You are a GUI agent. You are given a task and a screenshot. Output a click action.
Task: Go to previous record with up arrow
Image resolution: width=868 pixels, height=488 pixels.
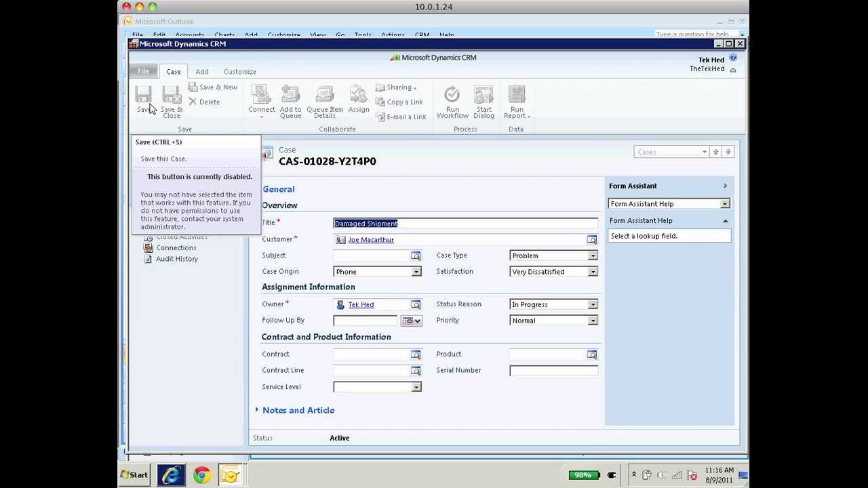coord(715,152)
